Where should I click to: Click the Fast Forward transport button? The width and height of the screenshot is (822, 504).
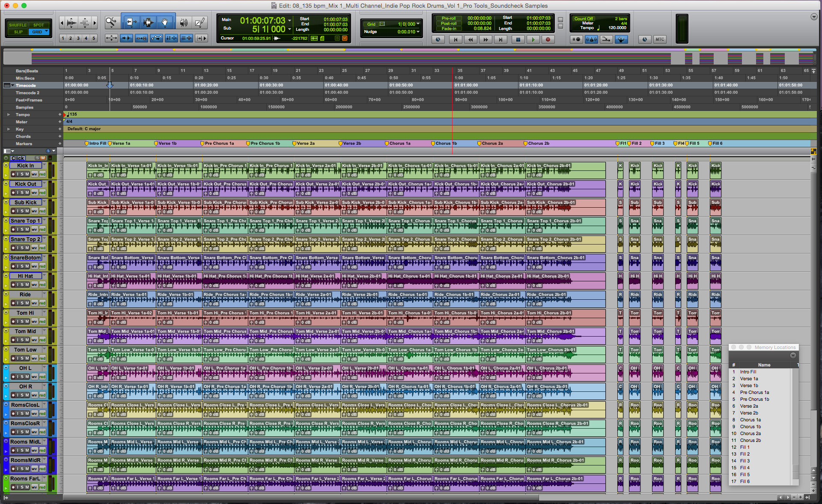click(x=485, y=39)
